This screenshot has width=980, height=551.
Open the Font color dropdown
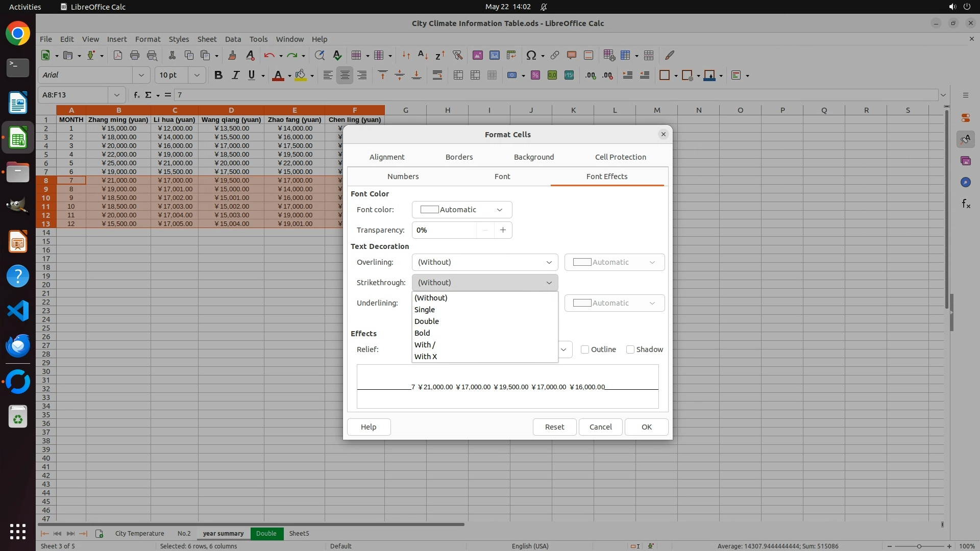point(461,210)
